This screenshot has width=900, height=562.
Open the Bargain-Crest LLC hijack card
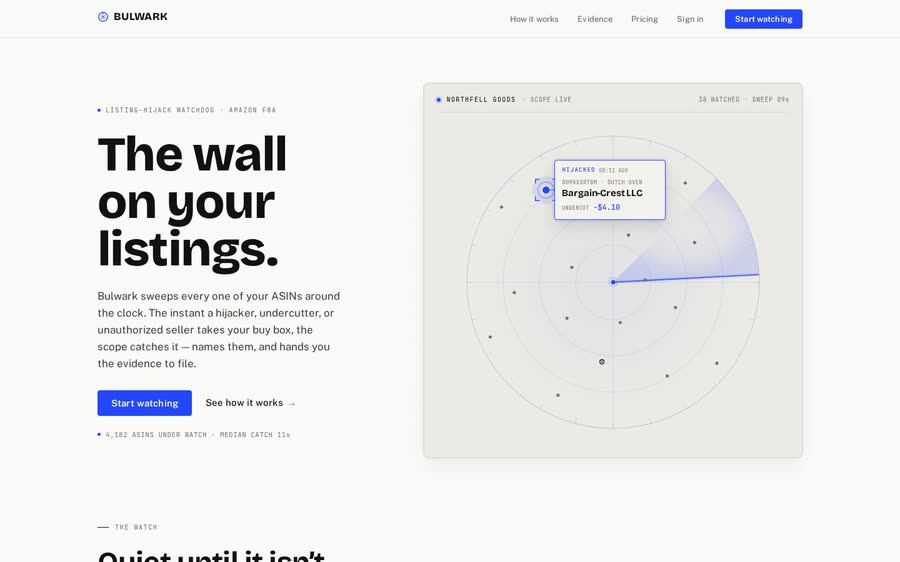tap(610, 189)
